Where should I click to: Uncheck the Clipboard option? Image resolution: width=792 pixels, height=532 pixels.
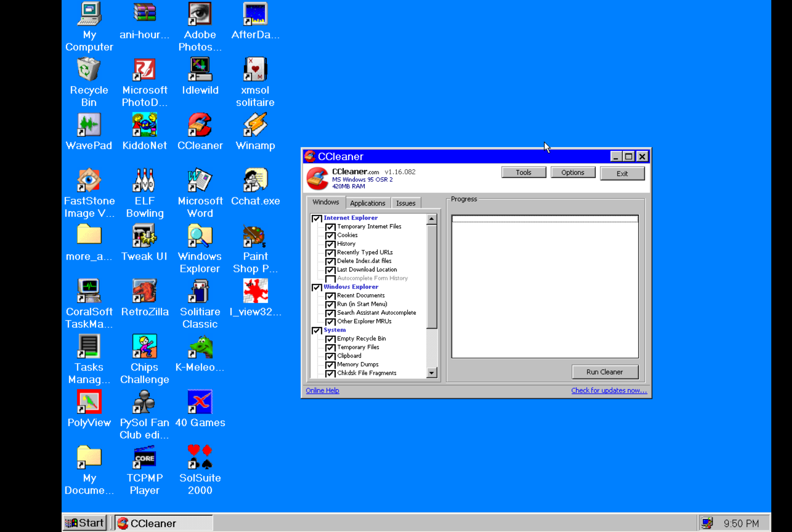(x=330, y=356)
